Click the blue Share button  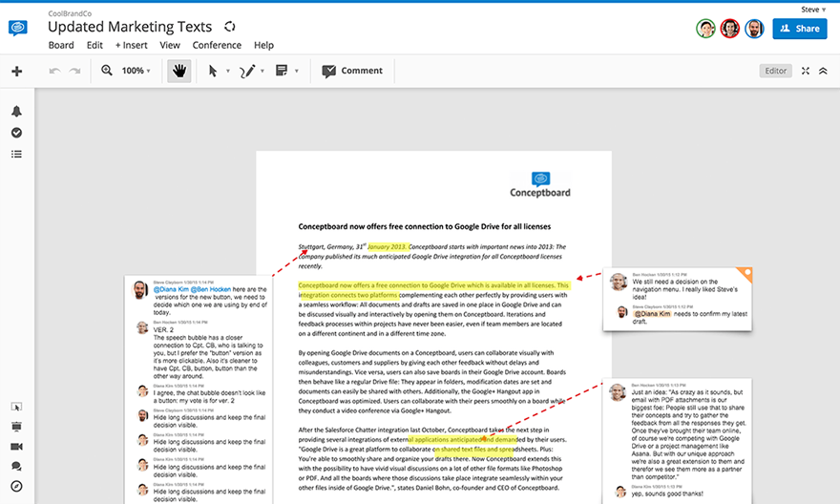[800, 29]
